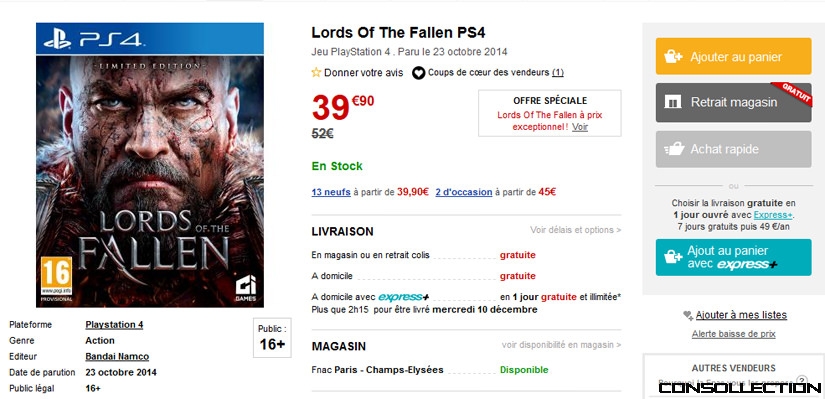Open the Voir link in Offre Spéciale
Viewport: 825px width, 399px height.
[580, 127]
